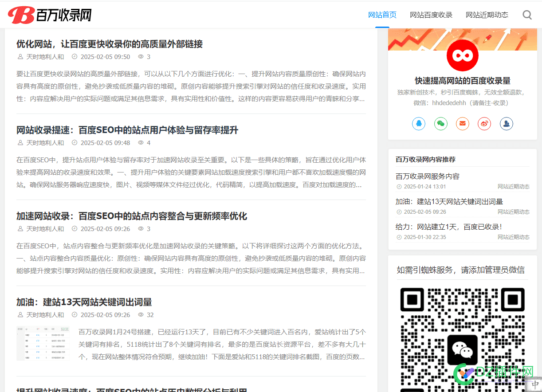Open sidebar link 百万收录网服务内容
Screen dimensions: 542x392
coord(428,176)
